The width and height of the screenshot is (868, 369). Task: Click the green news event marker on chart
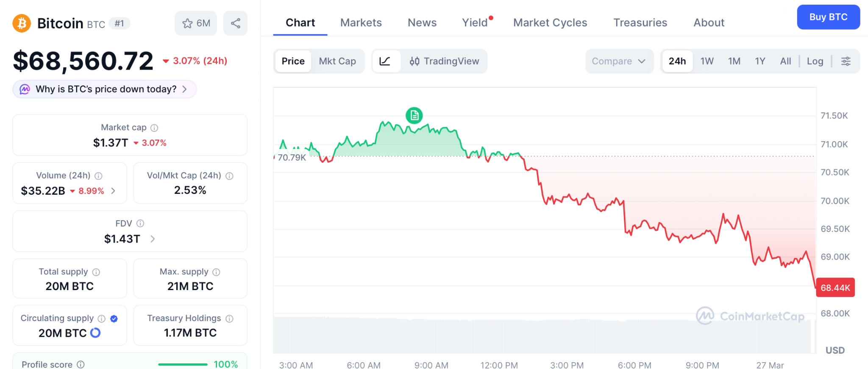click(x=414, y=115)
